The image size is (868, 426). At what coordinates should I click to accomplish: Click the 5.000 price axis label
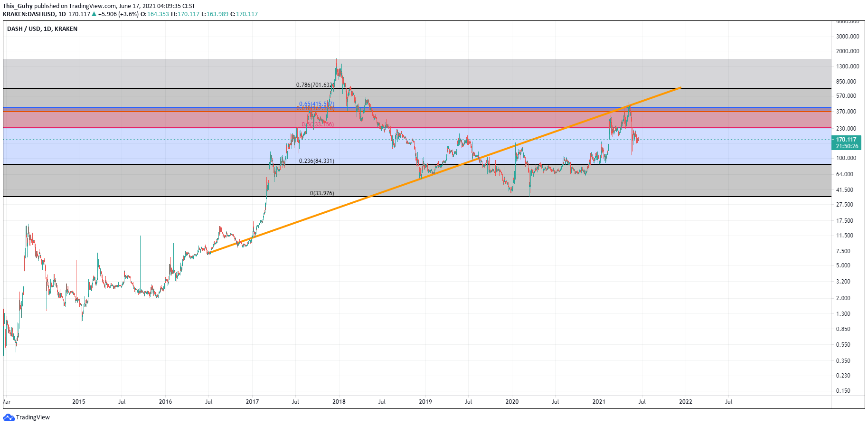pyautogui.click(x=843, y=265)
